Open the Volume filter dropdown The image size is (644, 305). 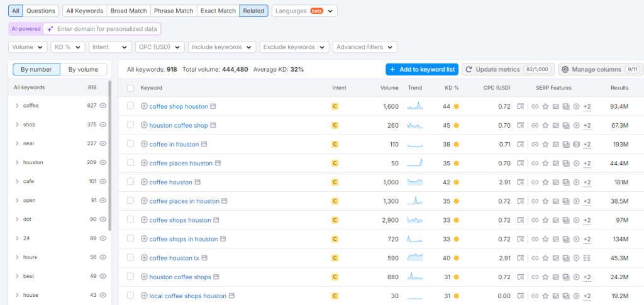point(28,47)
